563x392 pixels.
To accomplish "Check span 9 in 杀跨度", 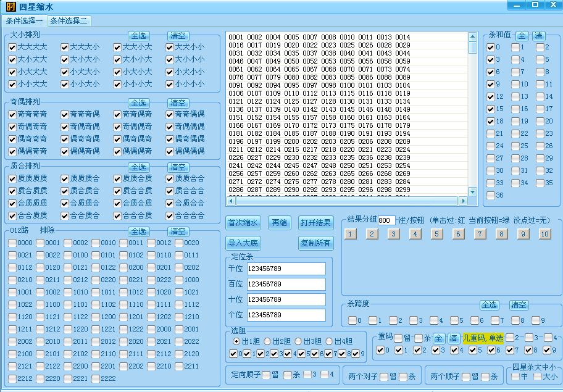I will point(536,320).
